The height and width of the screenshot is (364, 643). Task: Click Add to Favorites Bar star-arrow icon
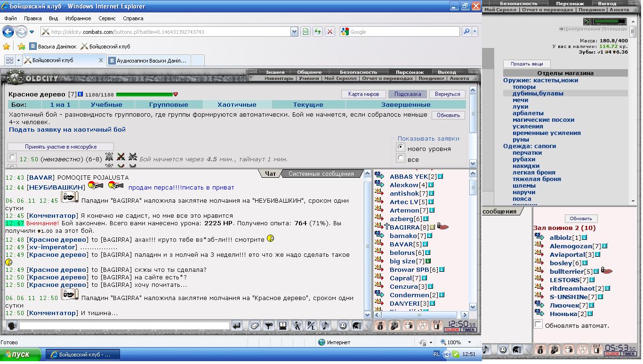21,47
